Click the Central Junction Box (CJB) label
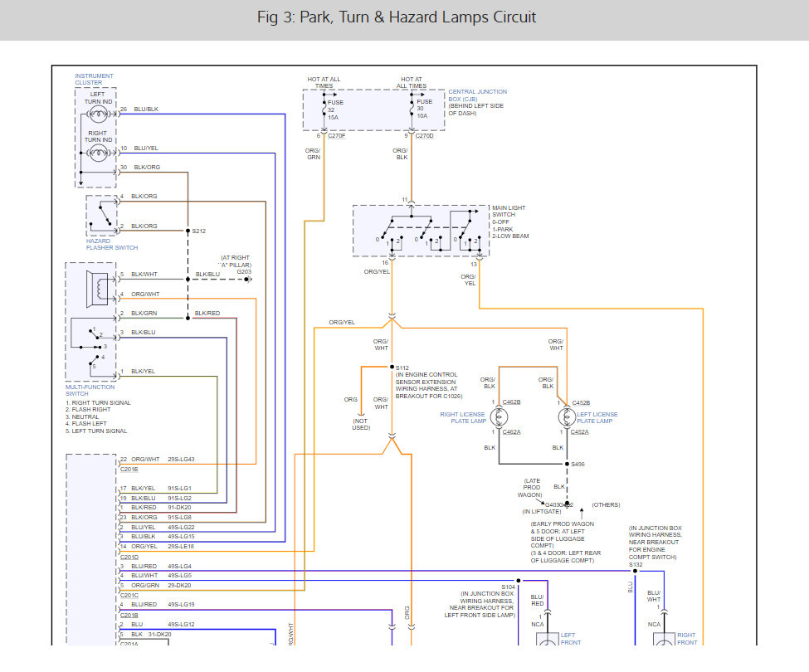The width and height of the screenshot is (809, 672). click(x=477, y=95)
